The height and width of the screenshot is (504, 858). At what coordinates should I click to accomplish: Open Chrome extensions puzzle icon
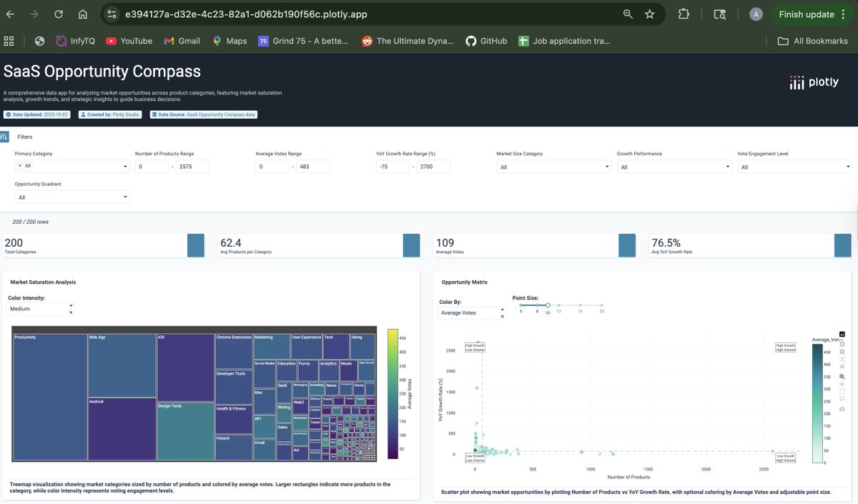683,13
